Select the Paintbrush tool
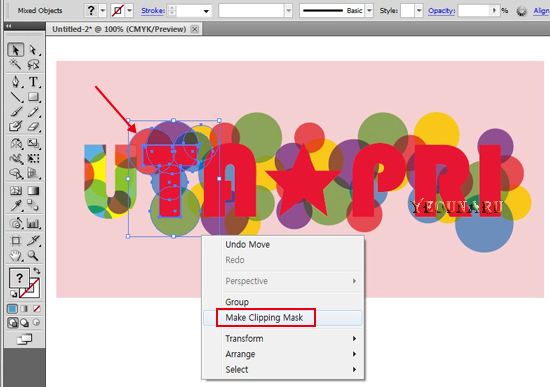550x387 pixels. (15, 112)
